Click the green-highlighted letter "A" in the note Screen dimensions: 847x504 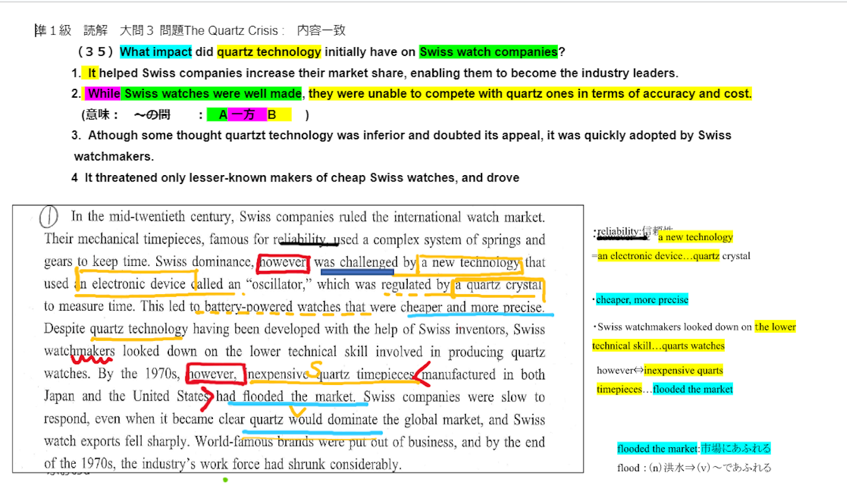point(222,115)
